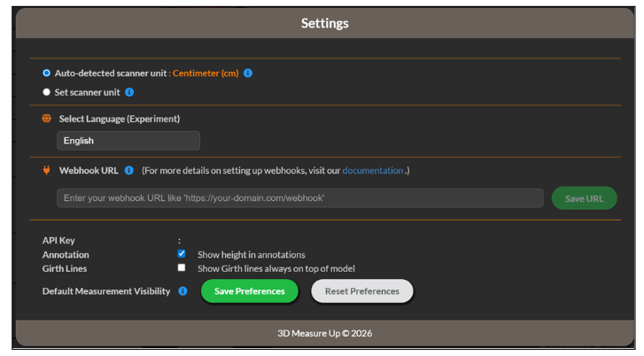
Task: Click Select Language (Experiment) label
Action: pyautogui.click(x=120, y=119)
